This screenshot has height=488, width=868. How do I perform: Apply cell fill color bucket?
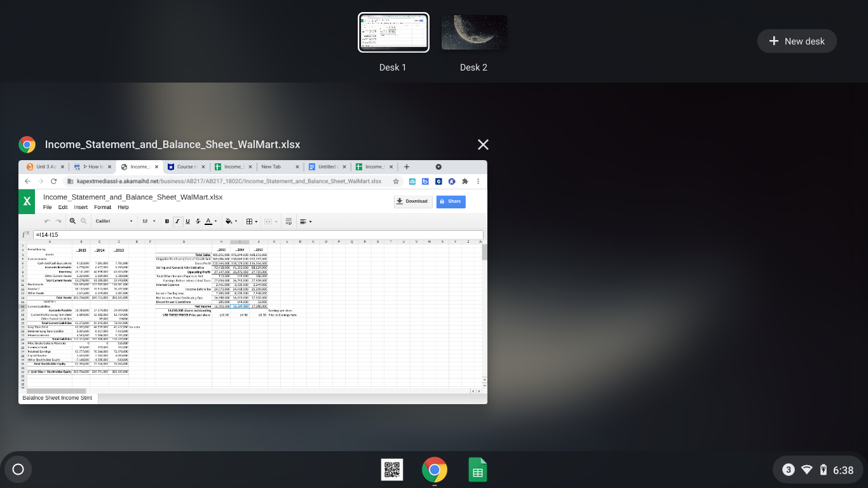tap(228, 221)
